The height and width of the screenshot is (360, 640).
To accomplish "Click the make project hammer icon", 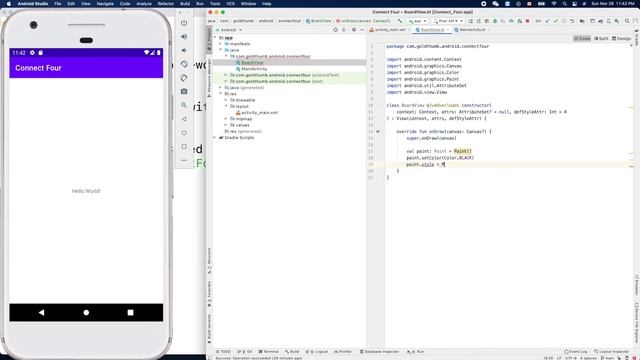I will tap(400, 21).
